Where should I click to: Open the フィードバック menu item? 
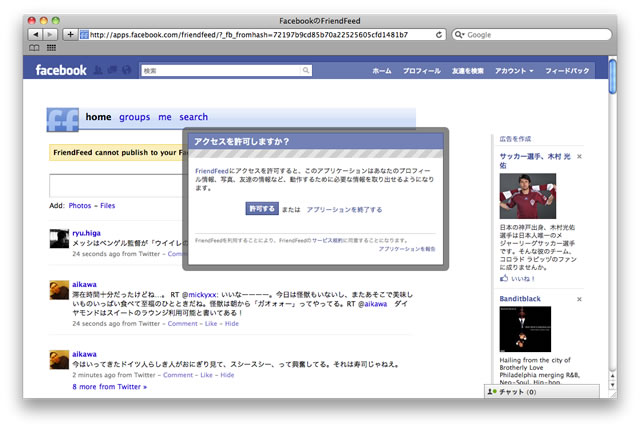[567, 71]
